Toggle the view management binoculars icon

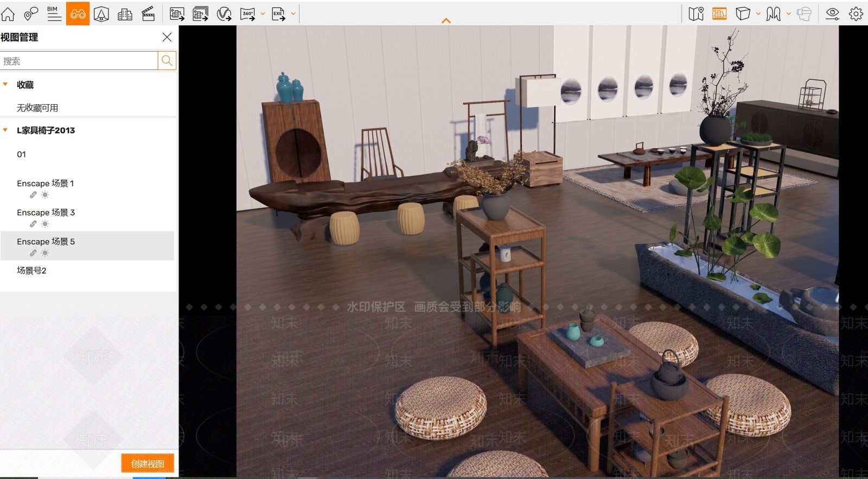(x=78, y=14)
